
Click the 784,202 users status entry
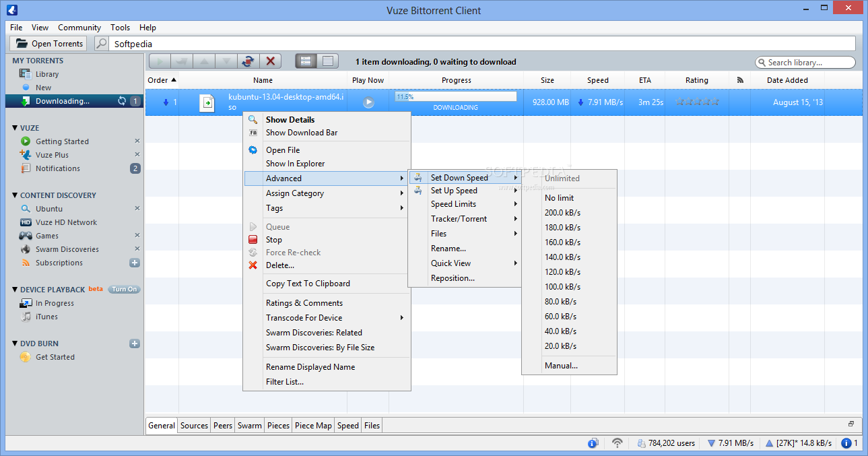pos(666,443)
